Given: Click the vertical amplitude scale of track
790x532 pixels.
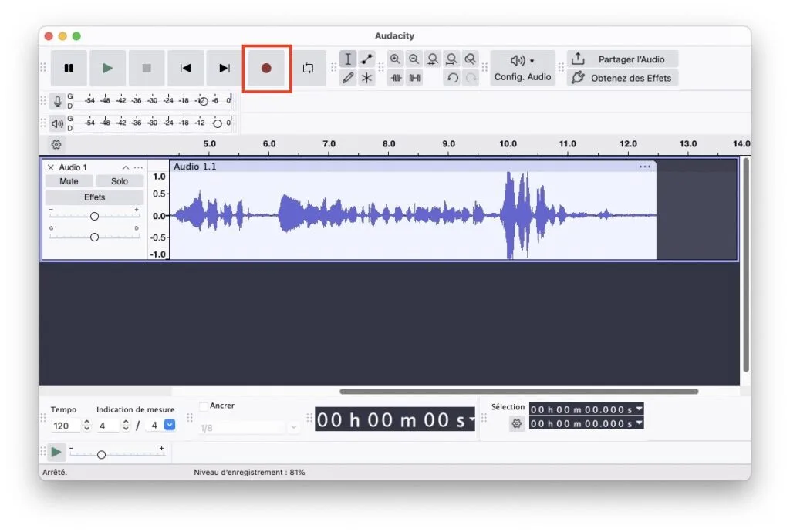Looking at the screenshot, I should pos(158,216).
